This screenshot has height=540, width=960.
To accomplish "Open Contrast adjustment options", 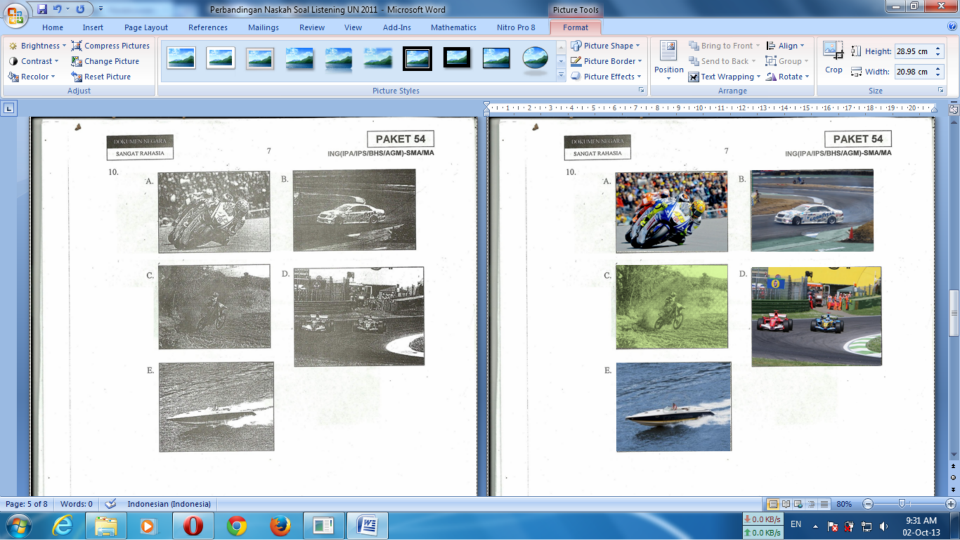I will (34, 61).
